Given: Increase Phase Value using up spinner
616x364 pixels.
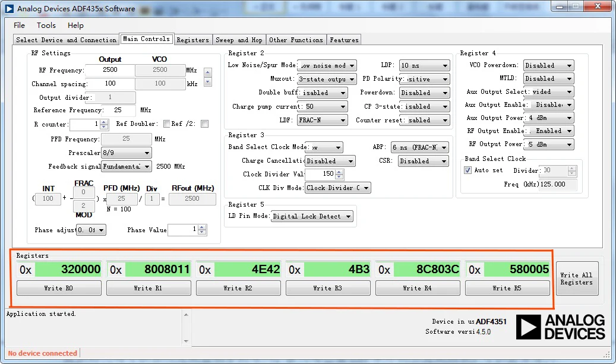Looking at the screenshot, I should tap(202, 227).
